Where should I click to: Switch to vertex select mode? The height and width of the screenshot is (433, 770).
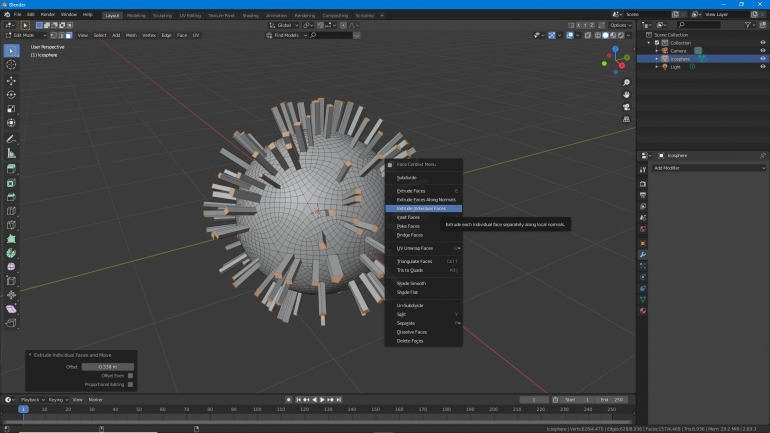[x=54, y=35]
